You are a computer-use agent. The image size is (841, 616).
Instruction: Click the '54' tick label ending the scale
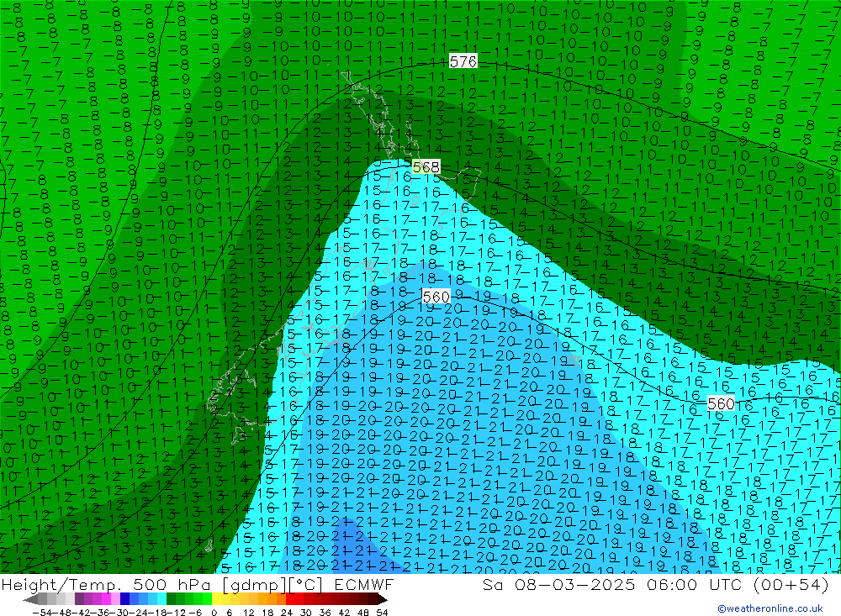click(x=382, y=613)
